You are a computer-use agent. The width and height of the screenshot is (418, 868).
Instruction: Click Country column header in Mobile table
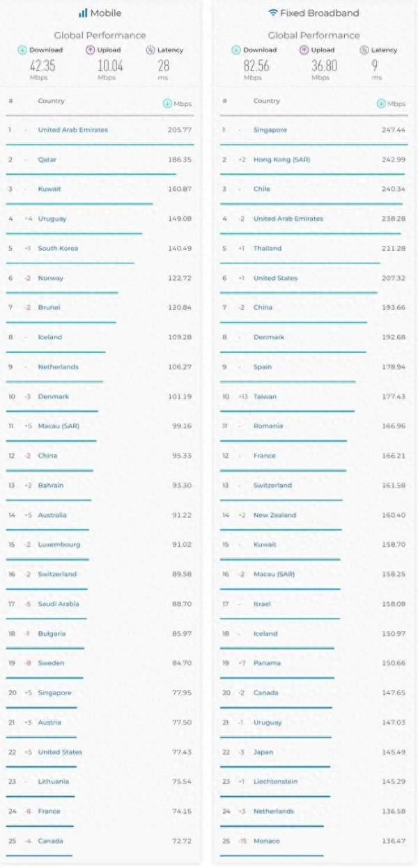[x=51, y=101]
